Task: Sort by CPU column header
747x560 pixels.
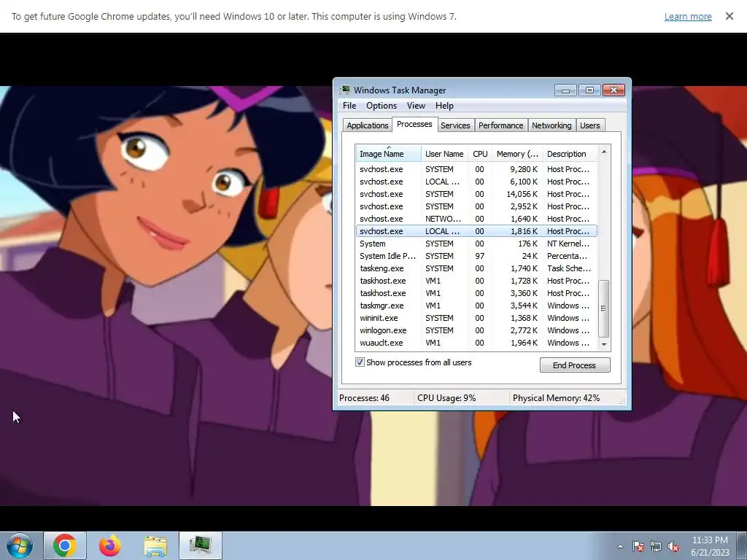Action: tap(480, 154)
